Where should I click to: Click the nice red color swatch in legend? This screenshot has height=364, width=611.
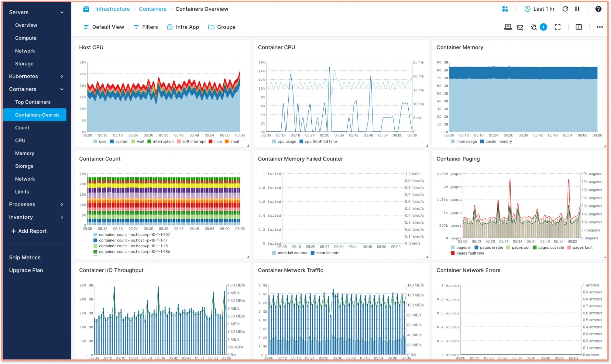(210, 141)
